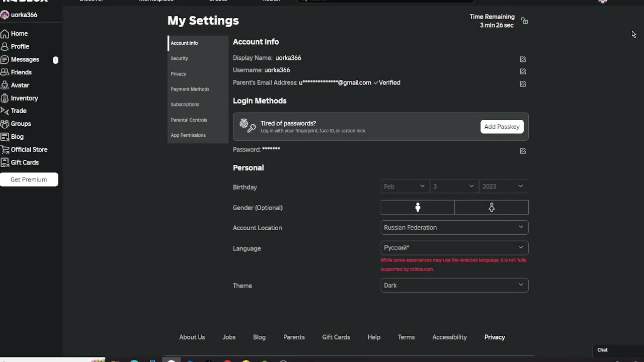Image resolution: width=644 pixels, height=362 pixels.
Task: Switch to the Privacy settings tab
Action: [198, 74]
